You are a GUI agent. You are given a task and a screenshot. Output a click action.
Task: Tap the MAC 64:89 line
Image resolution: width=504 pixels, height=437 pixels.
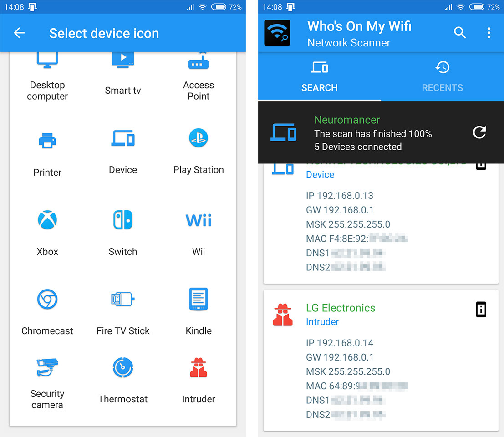pyautogui.click(x=357, y=386)
